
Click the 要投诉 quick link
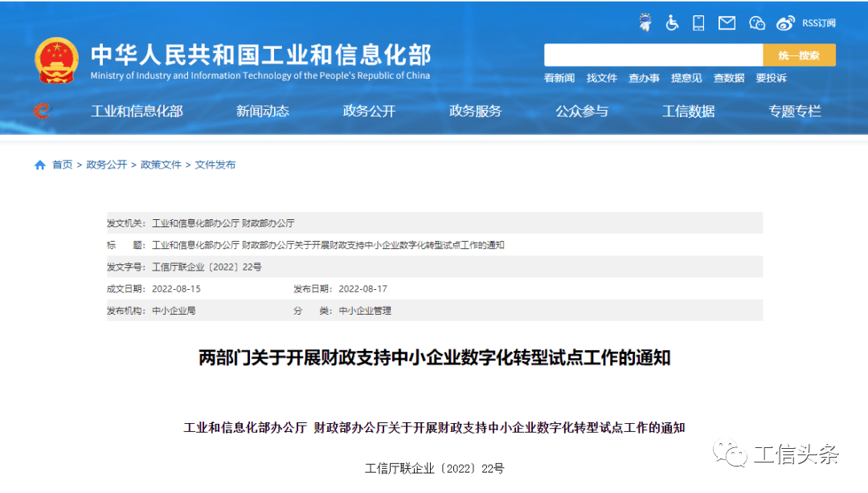pos(771,78)
